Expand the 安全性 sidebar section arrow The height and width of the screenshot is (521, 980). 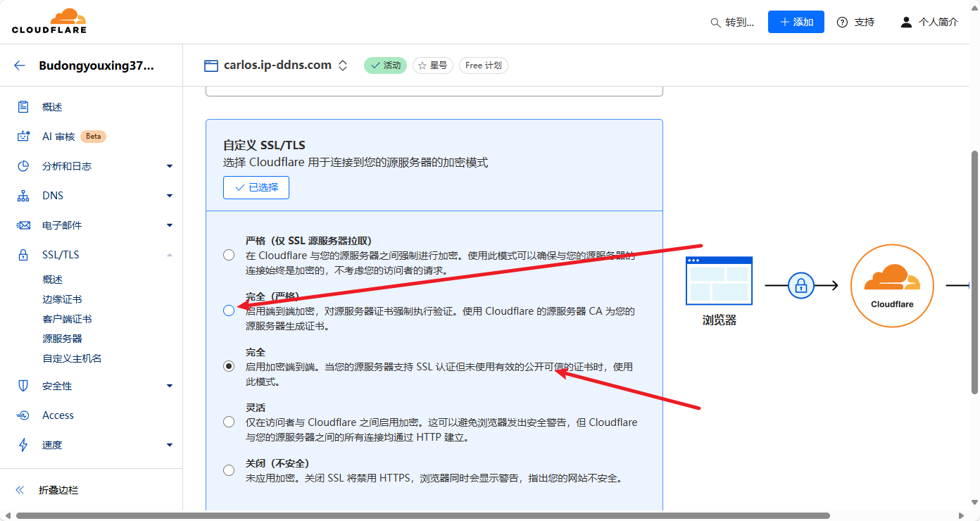coord(170,386)
